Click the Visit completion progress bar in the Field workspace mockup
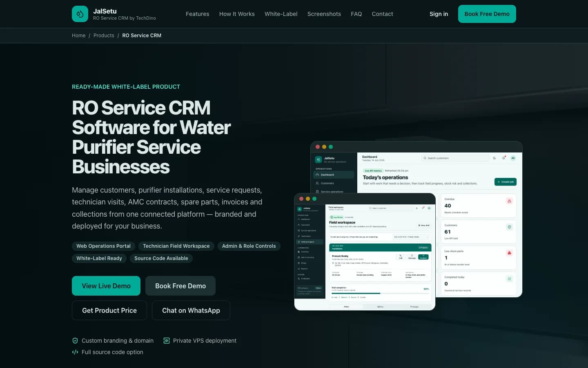 380,293
